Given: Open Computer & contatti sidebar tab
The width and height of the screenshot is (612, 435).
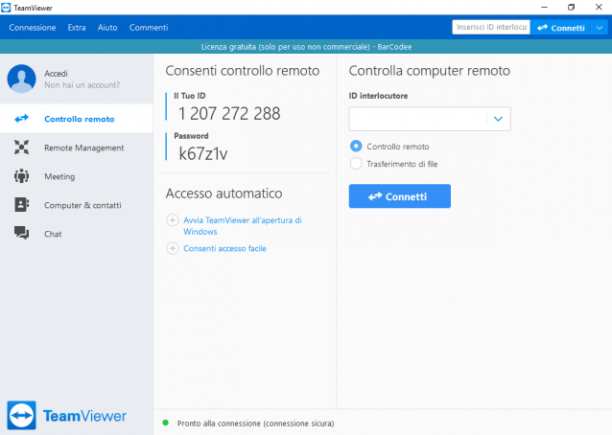Looking at the screenshot, I should (x=76, y=205).
